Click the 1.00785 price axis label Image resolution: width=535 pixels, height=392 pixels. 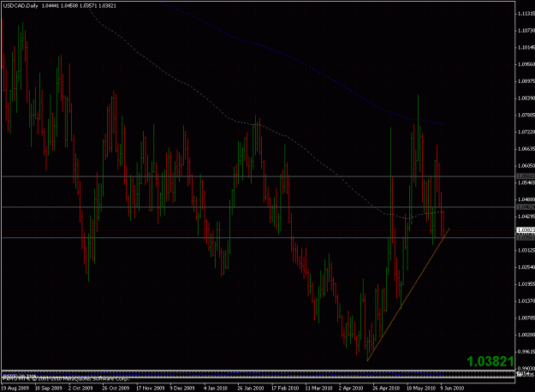pyautogui.click(x=526, y=318)
